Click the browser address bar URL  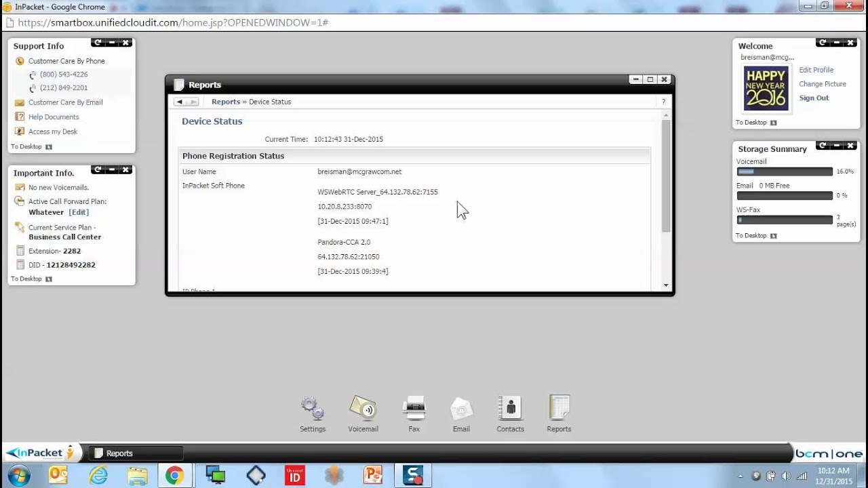173,22
